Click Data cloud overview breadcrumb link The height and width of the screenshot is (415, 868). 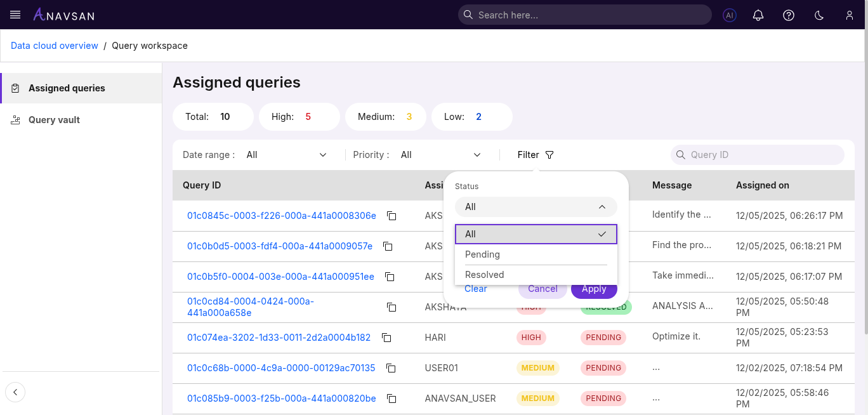pyautogui.click(x=55, y=46)
